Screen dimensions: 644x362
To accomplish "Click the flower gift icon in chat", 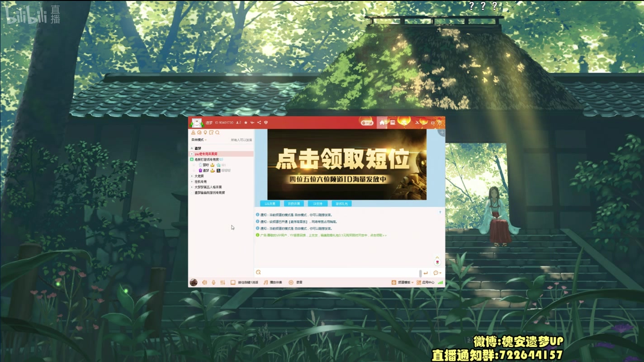I will coord(437,262).
